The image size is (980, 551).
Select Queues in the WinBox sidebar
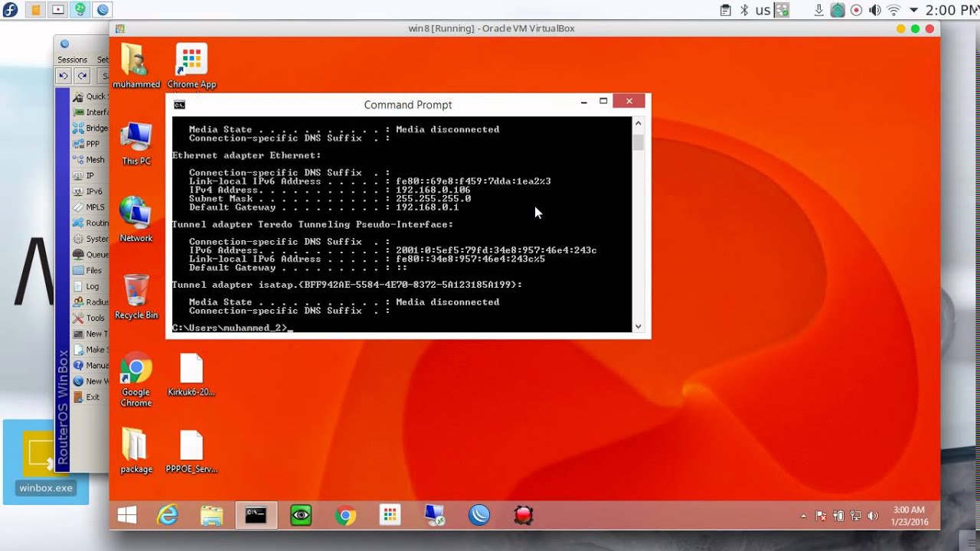[x=90, y=255]
